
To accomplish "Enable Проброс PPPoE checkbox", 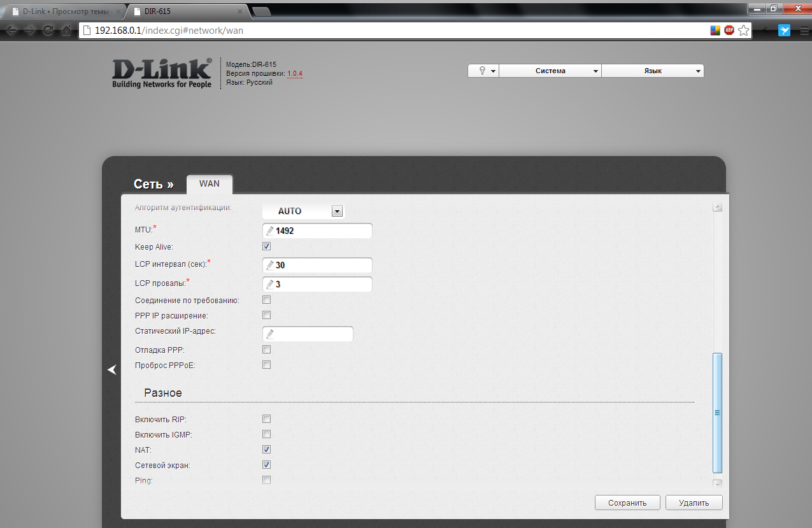I will (x=267, y=365).
